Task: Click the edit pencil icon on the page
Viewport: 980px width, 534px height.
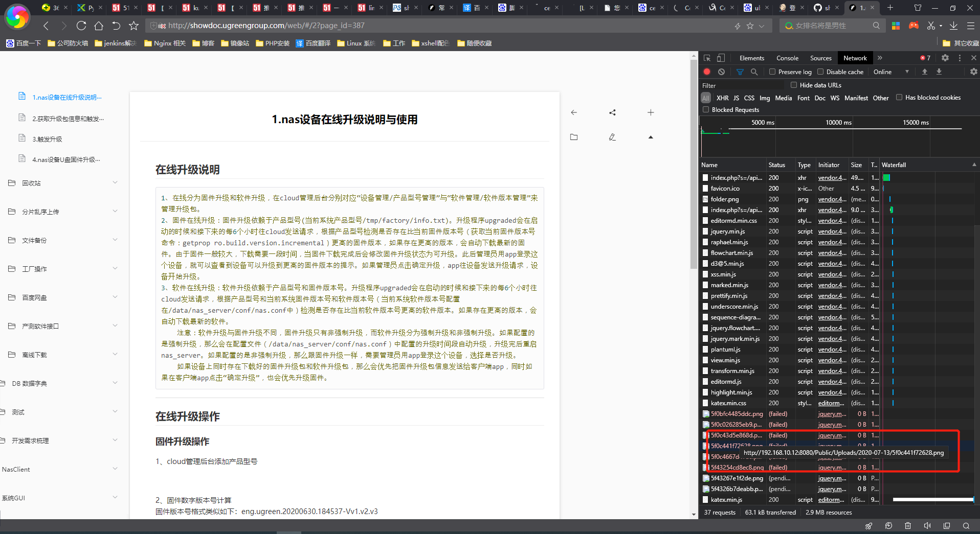Action: tap(612, 137)
